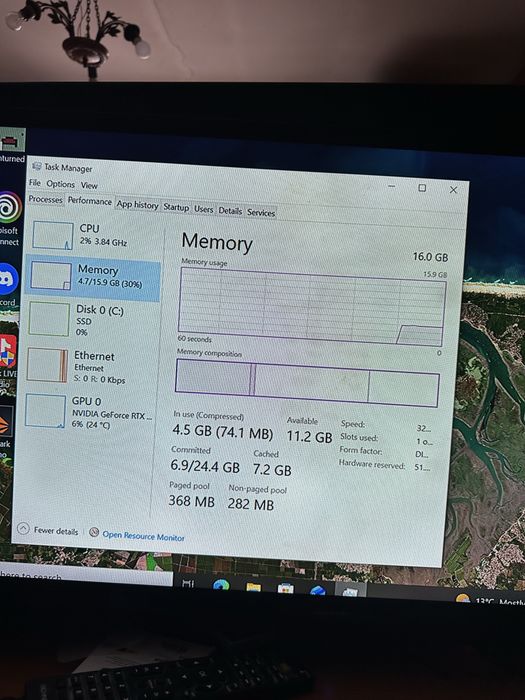
Task: Open the Services tab
Action: 261,212
